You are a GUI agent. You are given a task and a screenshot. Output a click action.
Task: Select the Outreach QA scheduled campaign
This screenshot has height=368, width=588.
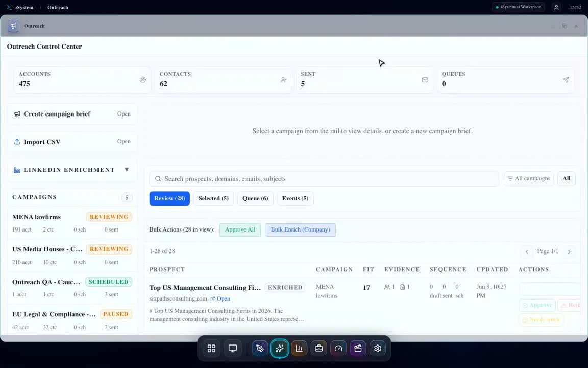tap(72, 288)
